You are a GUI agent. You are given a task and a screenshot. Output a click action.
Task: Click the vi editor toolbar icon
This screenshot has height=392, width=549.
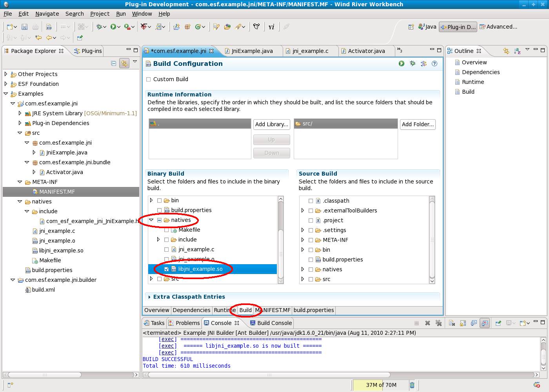(x=271, y=27)
